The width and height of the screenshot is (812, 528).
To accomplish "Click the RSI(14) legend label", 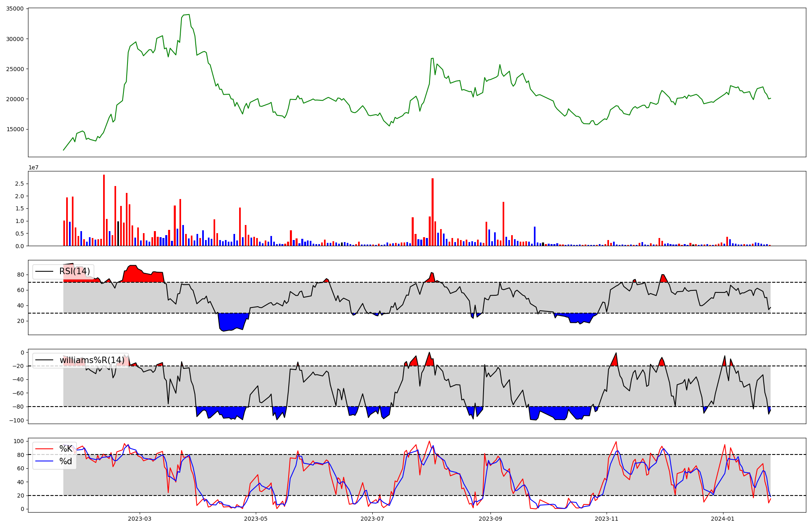I will pyautogui.click(x=75, y=271).
